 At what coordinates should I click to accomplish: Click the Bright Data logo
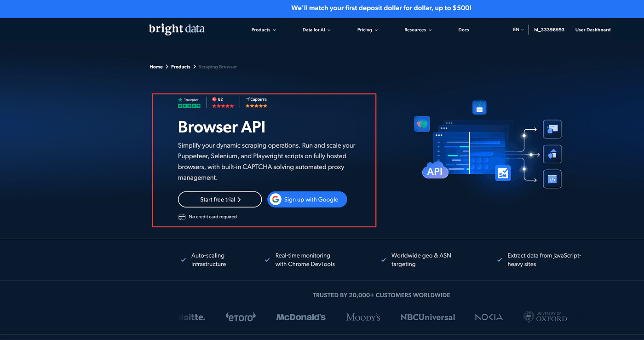point(177,29)
